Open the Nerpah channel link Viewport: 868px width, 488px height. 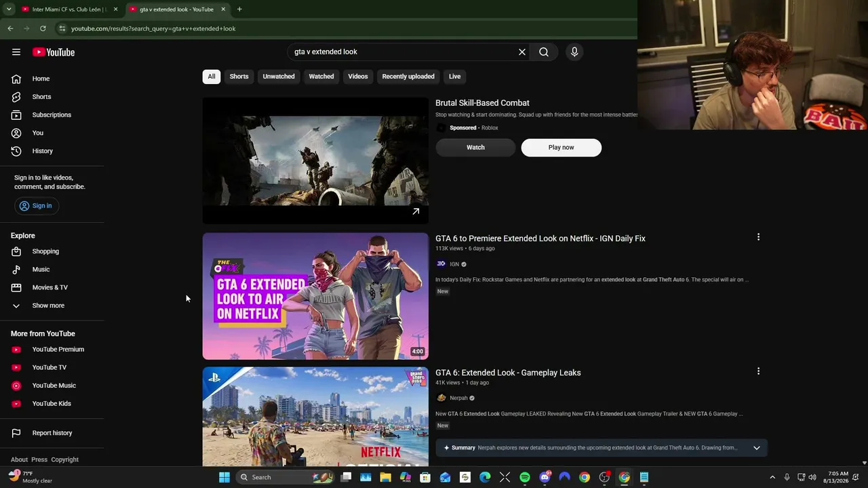tap(458, 399)
